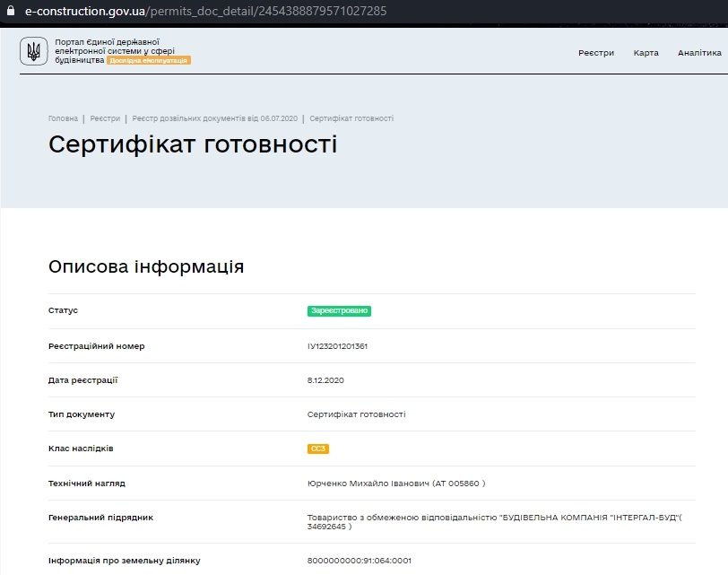Click the Реєстраційний номер label
Image resolution: width=728 pixels, height=575 pixels.
click(97, 346)
